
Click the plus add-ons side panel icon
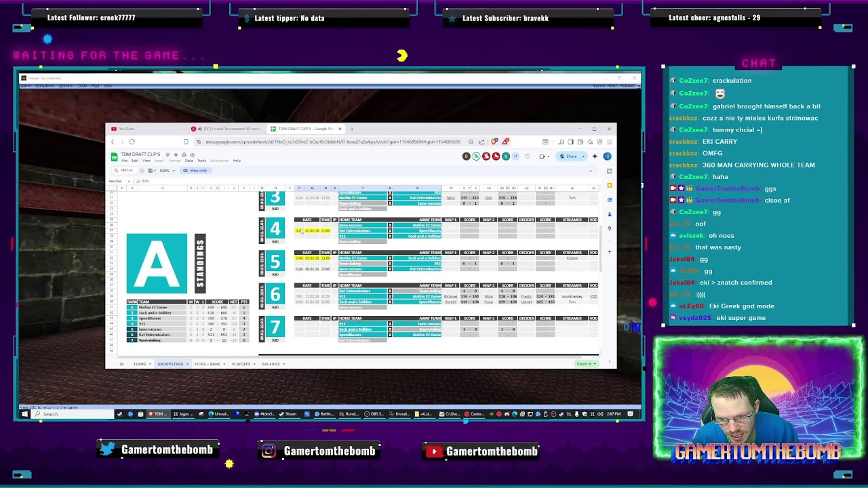[610, 251]
